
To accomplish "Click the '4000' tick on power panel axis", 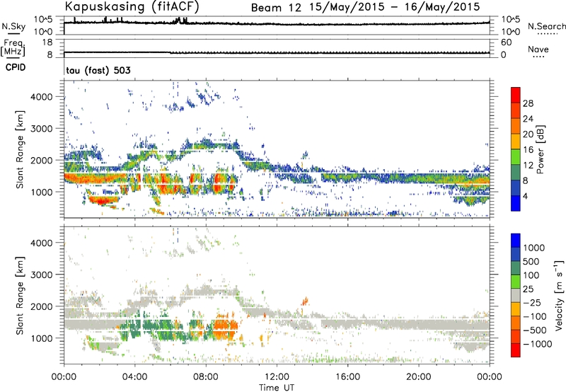I will point(41,97).
